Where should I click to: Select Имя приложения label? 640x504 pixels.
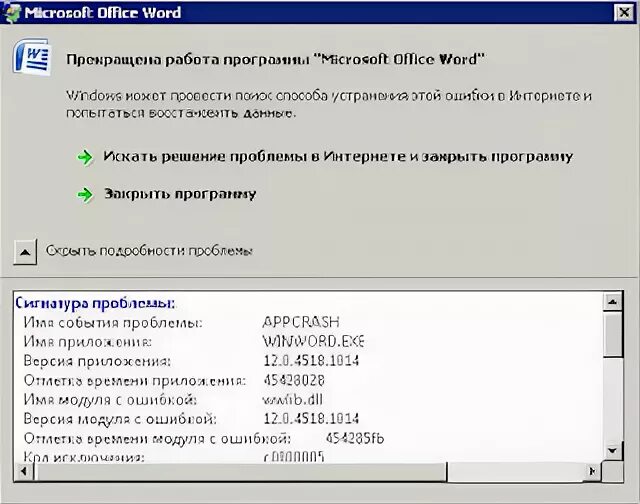87,342
